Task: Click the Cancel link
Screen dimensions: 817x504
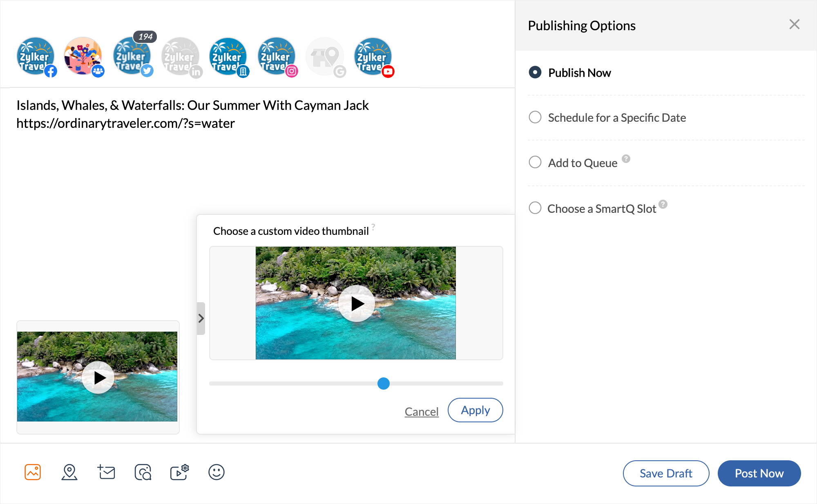Action: tap(422, 411)
